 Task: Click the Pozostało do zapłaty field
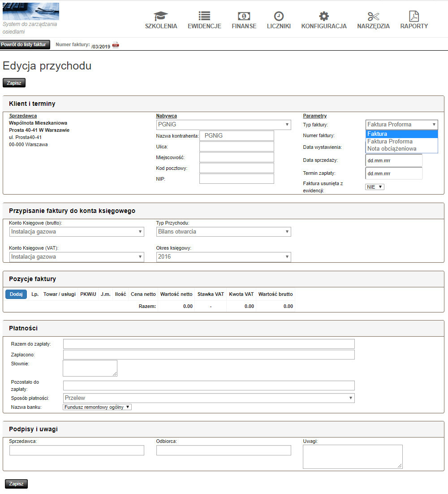click(x=209, y=386)
